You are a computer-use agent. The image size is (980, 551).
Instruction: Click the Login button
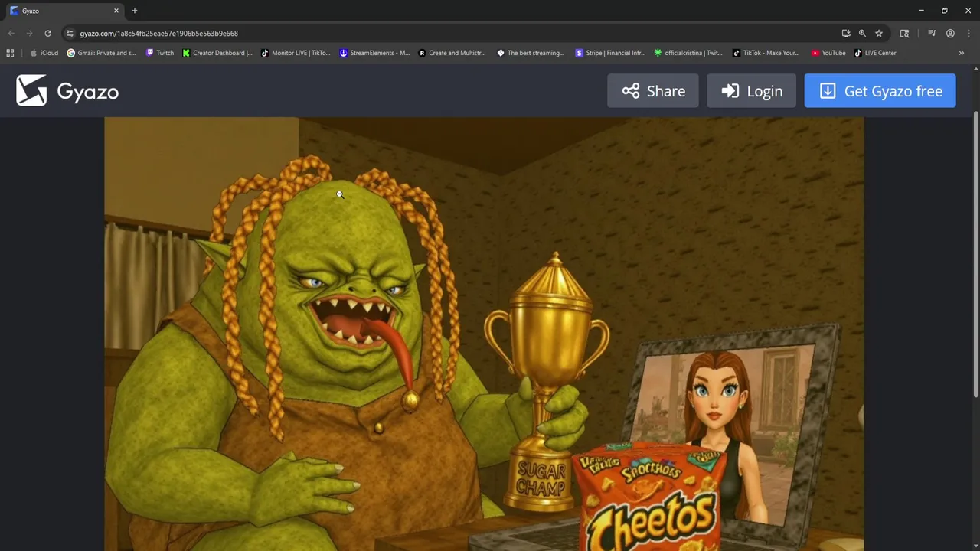[x=752, y=91]
